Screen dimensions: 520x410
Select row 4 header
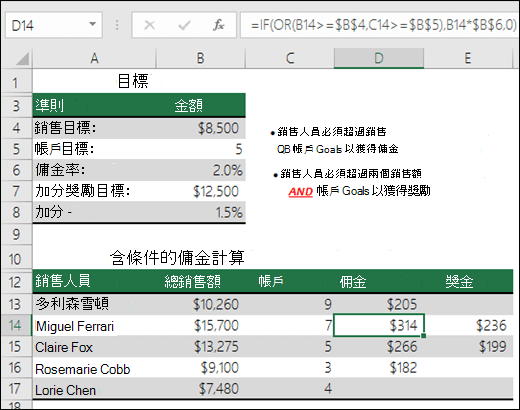[16, 128]
